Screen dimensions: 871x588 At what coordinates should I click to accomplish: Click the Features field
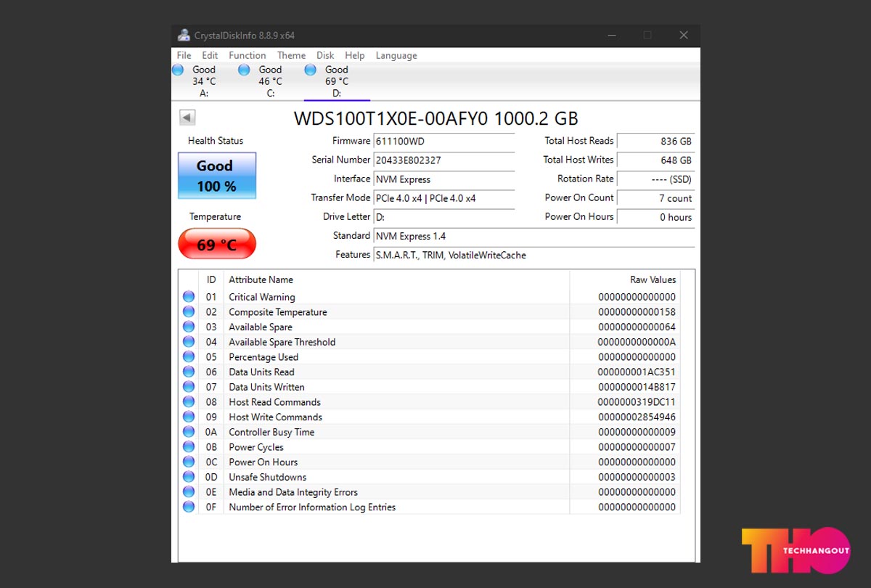(x=533, y=255)
